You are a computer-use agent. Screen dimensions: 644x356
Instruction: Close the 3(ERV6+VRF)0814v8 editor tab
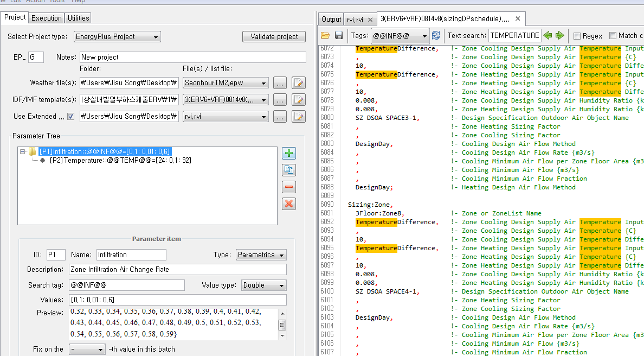pos(518,18)
